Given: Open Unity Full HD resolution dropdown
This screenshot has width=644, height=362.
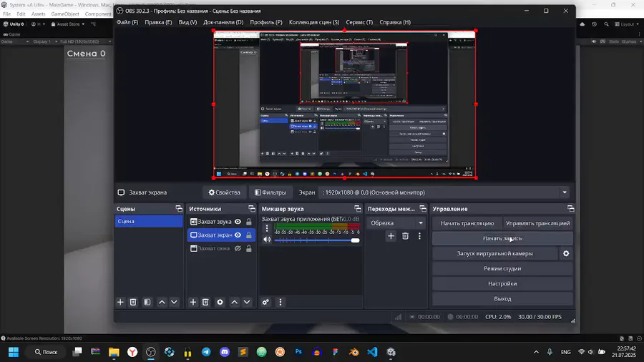Looking at the screenshot, I should click(x=86, y=41).
